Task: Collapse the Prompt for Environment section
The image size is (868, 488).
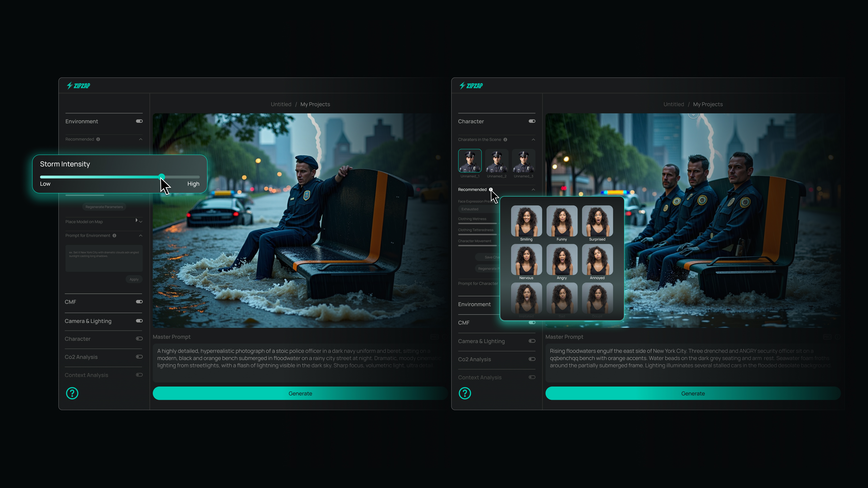Action: (x=141, y=235)
